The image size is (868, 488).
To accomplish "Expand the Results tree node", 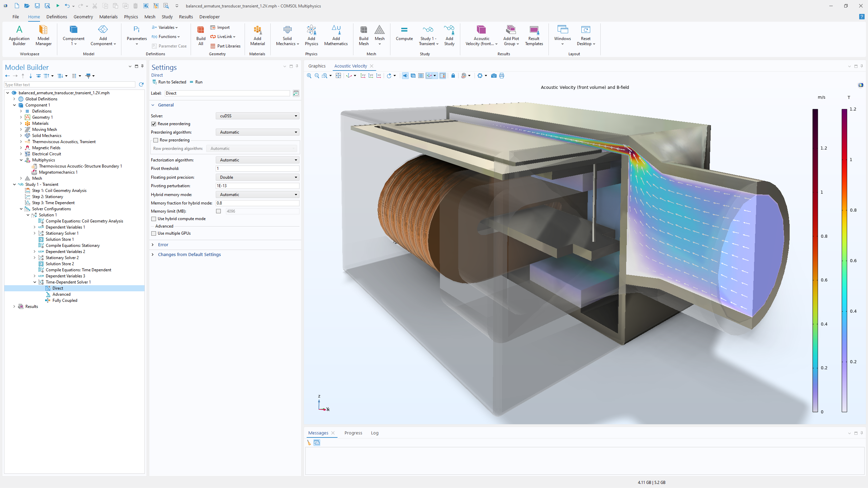I will pos(14,306).
